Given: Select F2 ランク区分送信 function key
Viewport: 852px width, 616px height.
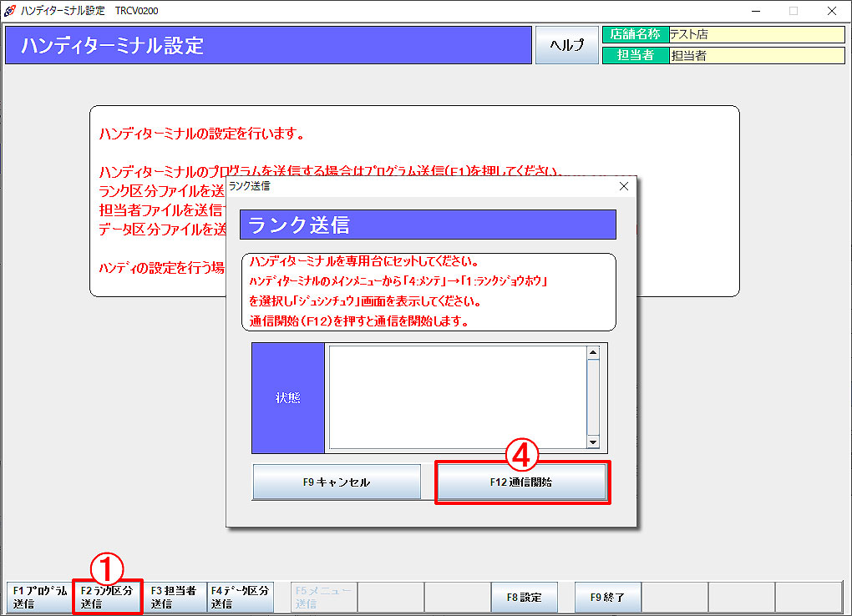Looking at the screenshot, I should (107, 597).
